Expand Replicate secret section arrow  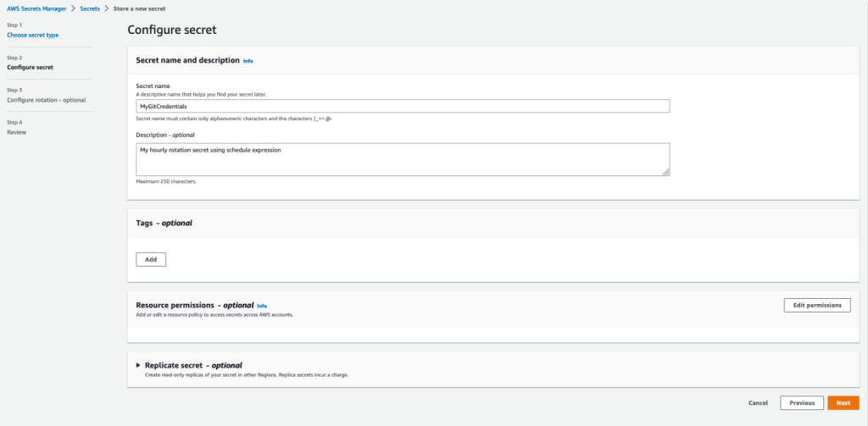(x=138, y=365)
